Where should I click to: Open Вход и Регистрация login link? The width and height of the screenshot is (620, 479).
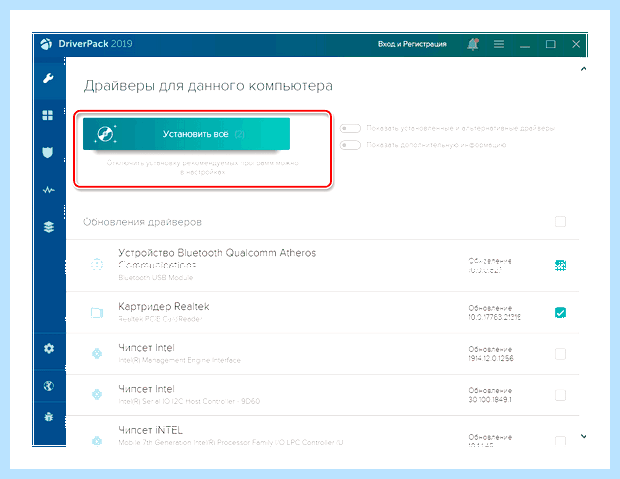pyautogui.click(x=412, y=44)
